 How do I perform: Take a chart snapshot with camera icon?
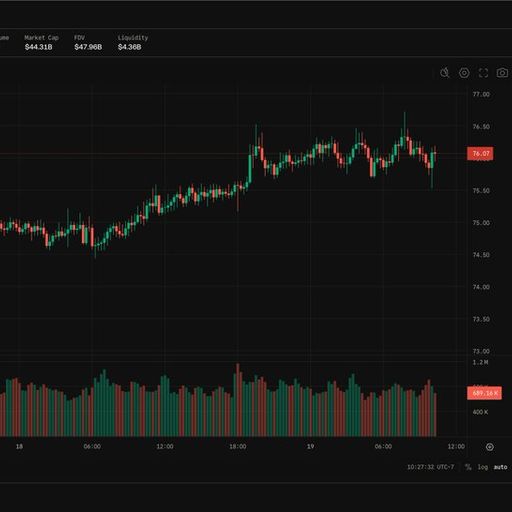pos(502,73)
